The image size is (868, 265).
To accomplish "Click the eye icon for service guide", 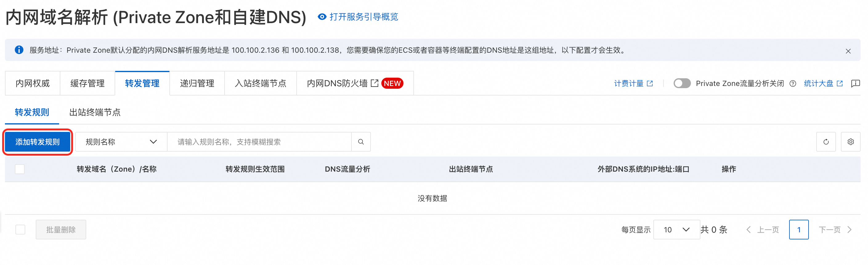I will (322, 17).
